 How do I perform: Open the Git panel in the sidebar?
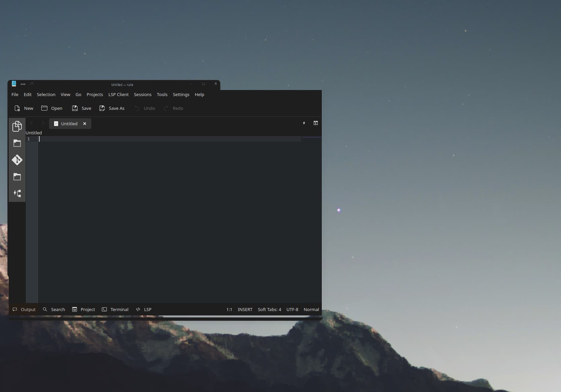pyautogui.click(x=17, y=160)
